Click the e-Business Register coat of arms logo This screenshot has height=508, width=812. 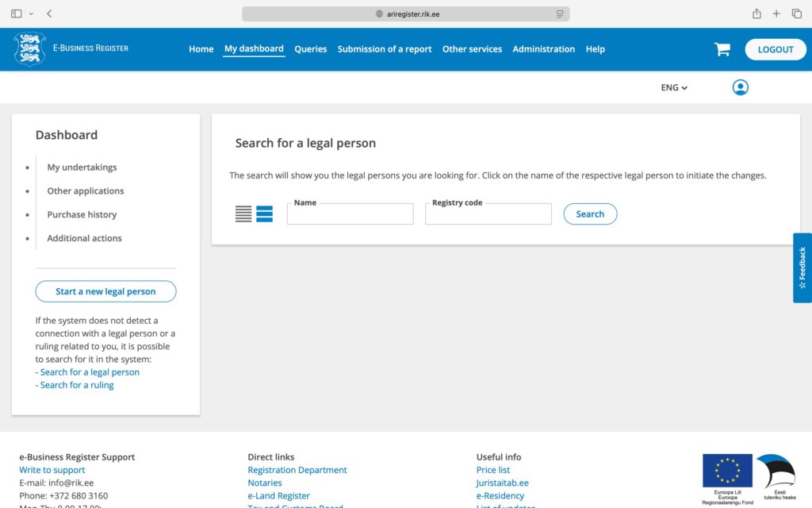click(x=29, y=49)
